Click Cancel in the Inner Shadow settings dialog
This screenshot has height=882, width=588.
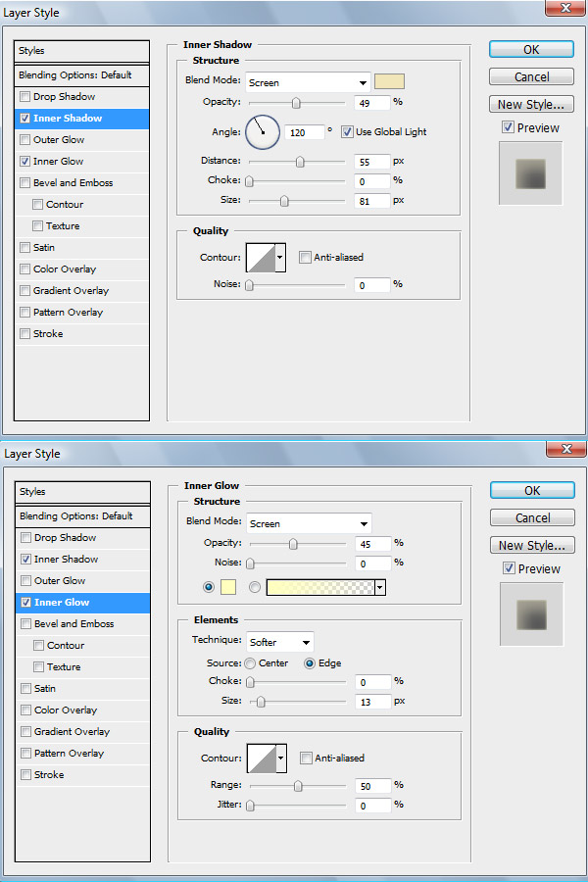click(x=531, y=76)
